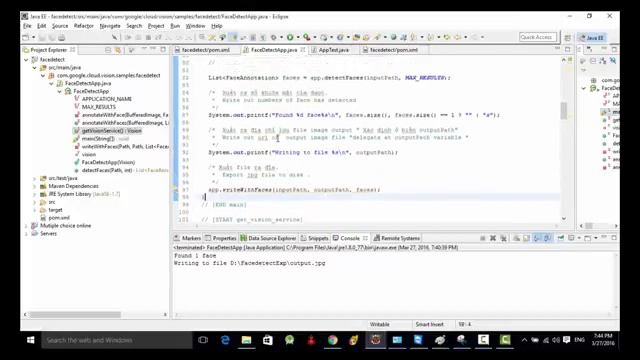Expand the Maven Dependencies node

click(35, 186)
